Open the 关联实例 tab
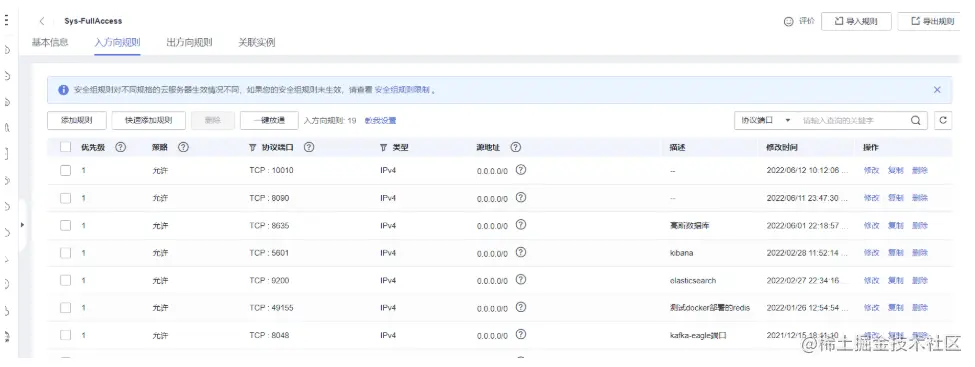This screenshot has height=367, width=975. 256,42
